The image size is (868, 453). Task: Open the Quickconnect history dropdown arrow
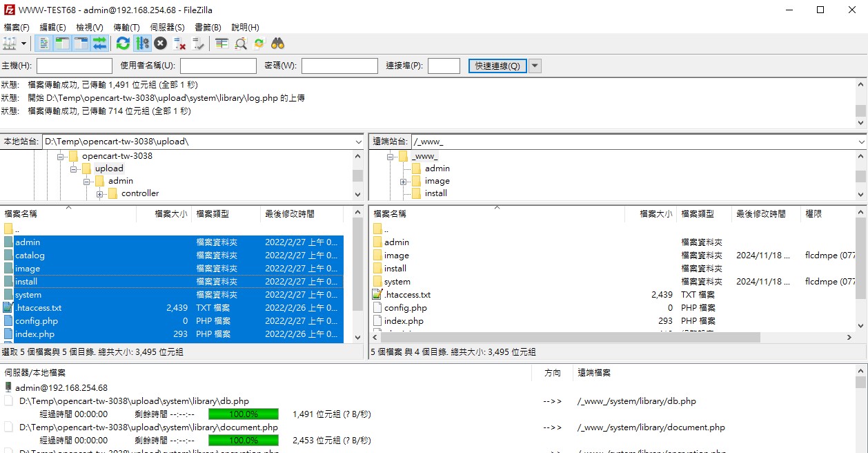(x=535, y=66)
